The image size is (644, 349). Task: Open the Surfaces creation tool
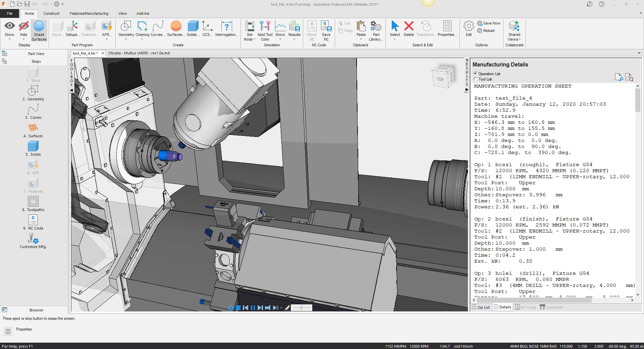pyautogui.click(x=176, y=29)
